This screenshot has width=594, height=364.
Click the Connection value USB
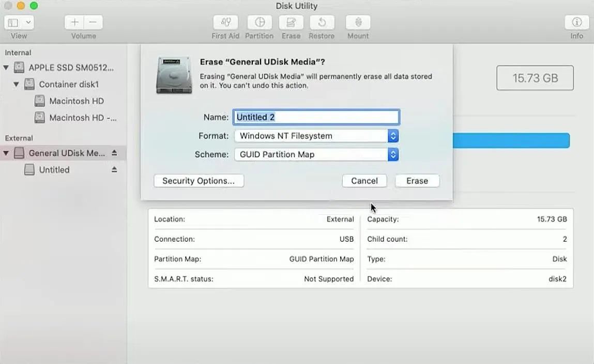[x=346, y=239]
